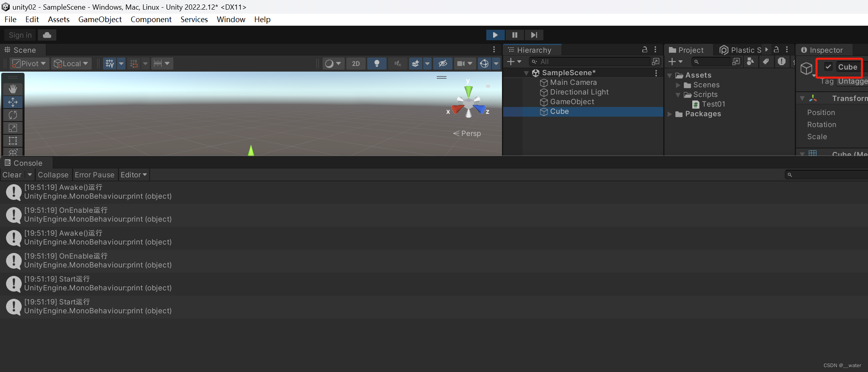
Task: Open the Component menu
Action: (x=151, y=19)
